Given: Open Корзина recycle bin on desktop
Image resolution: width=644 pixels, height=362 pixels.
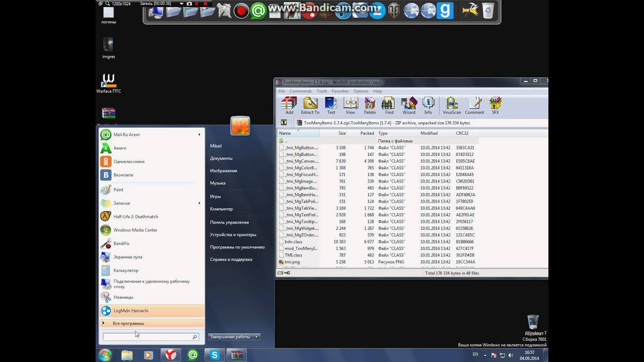Looking at the screenshot, I should pos(533,325).
